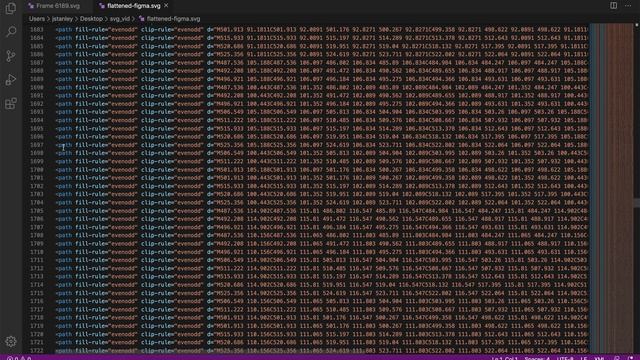Open Go to Line via Ln 1, Col 1

point(505,358)
